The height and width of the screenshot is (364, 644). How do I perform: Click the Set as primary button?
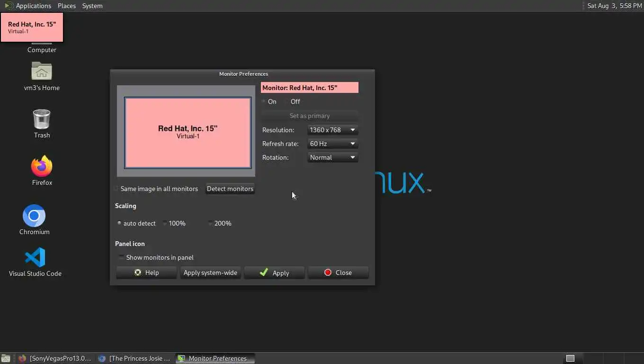tap(310, 116)
